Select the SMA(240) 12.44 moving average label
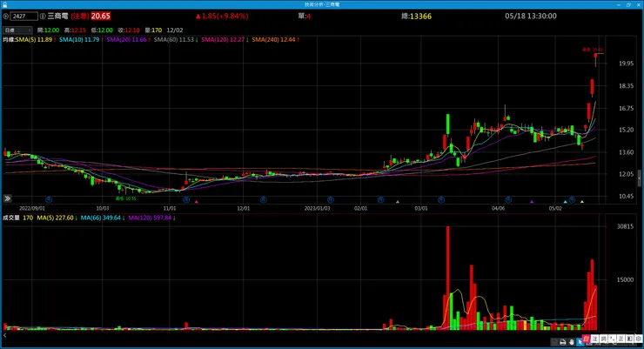The width and height of the screenshot is (644, 349). pos(275,40)
